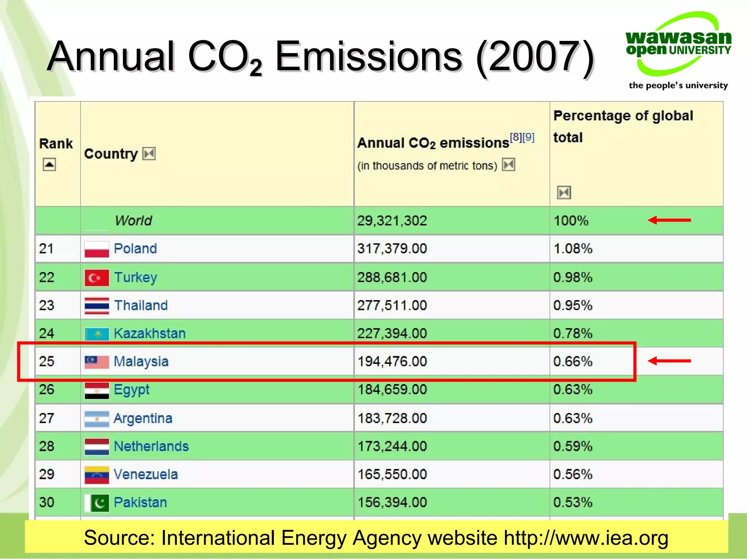
Task: Select Malaysia's emissions value 194,476.00
Action: coord(392,361)
